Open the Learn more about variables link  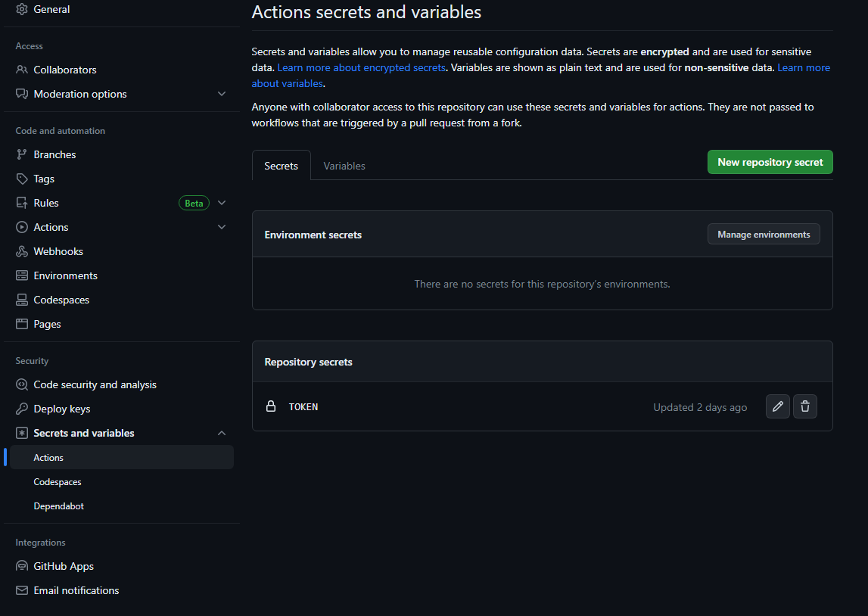coord(804,67)
